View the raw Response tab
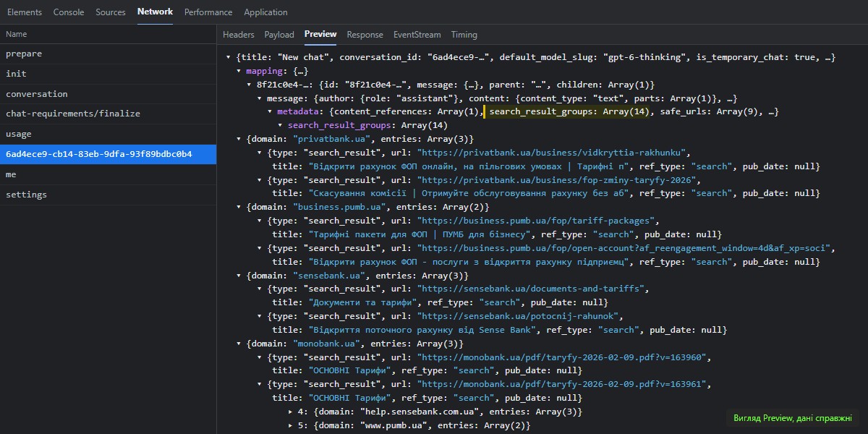 (x=365, y=35)
